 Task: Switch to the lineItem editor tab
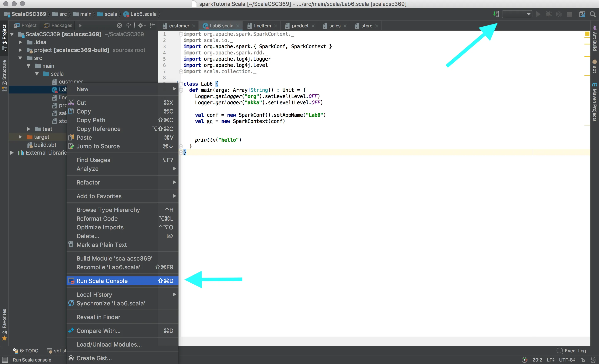pyautogui.click(x=262, y=26)
